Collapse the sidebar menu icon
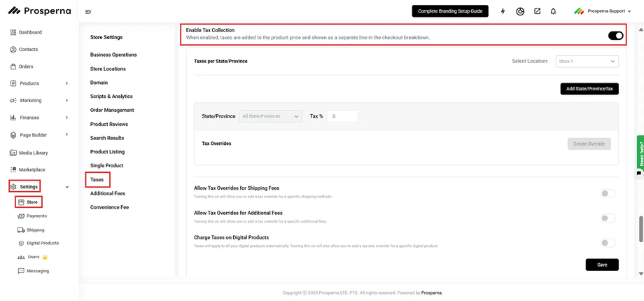The image size is (644, 301). point(88,12)
